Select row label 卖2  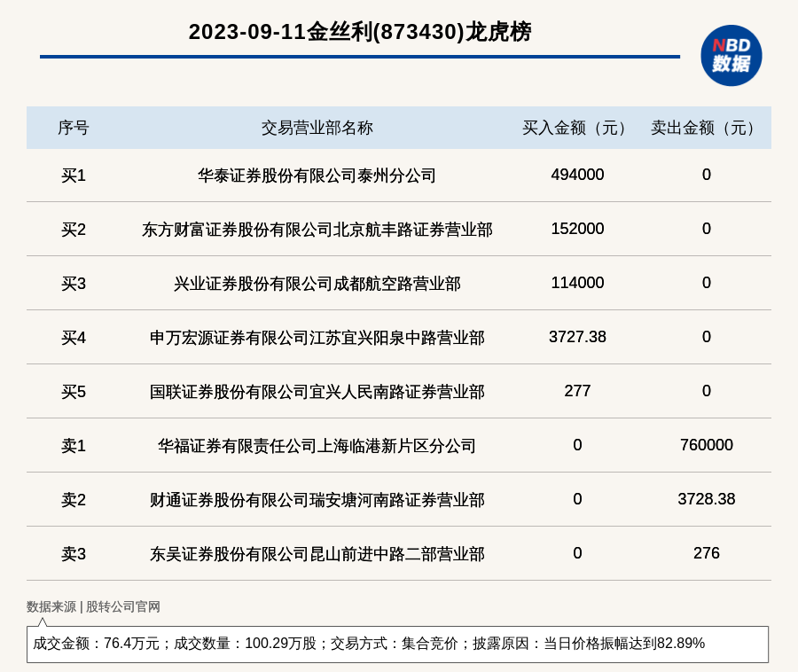pos(74,499)
